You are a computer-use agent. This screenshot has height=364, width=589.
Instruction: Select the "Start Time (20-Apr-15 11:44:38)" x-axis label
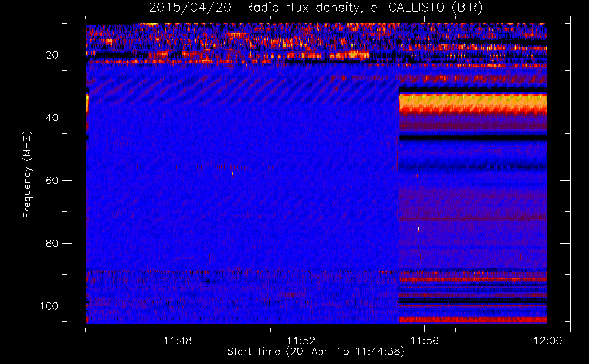click(x=316, y=352)
